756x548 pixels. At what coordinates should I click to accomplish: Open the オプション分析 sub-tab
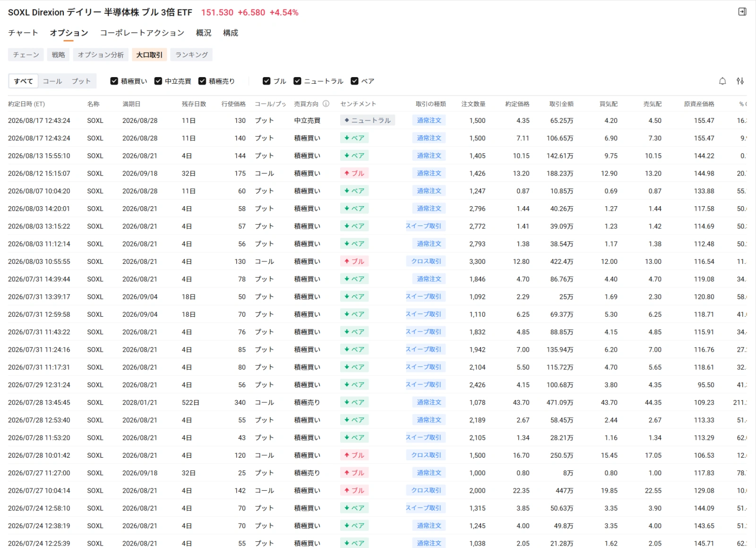(x=101, y=55)
